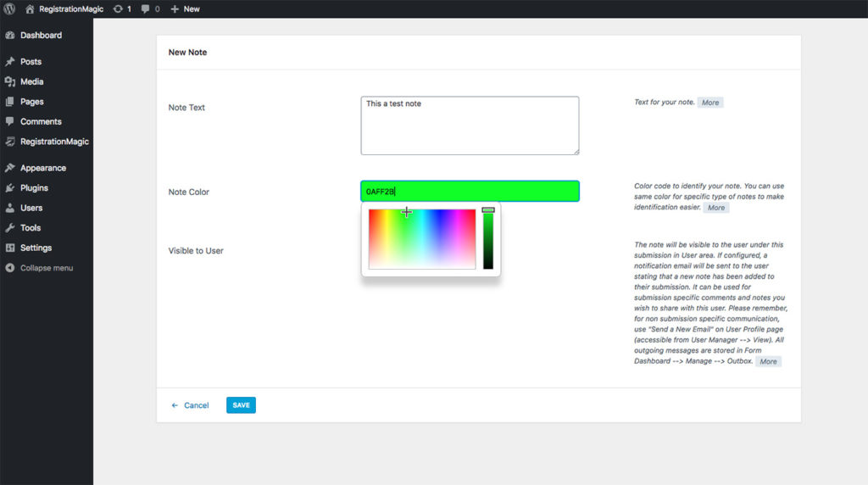Click the updates refresh icon

pos(117,8)
